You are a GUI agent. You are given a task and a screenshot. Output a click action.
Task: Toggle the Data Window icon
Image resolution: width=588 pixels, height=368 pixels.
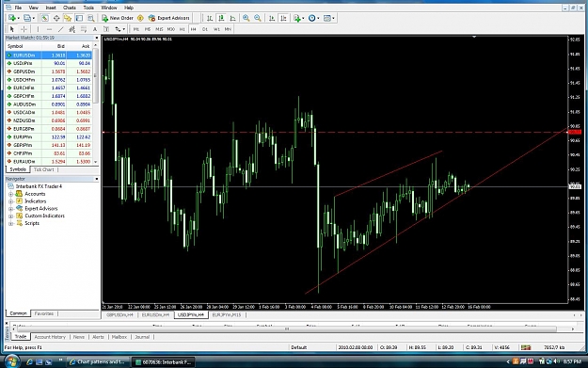56,18
